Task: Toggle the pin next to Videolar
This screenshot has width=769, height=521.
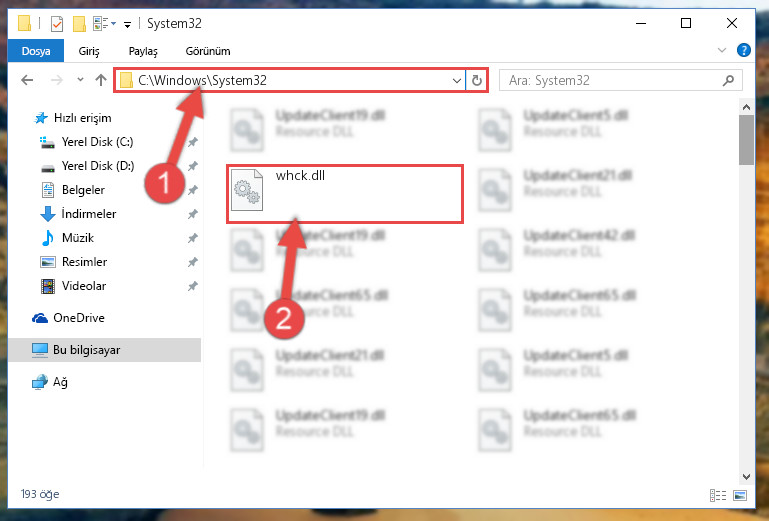Action: click(x=193, y=286)
